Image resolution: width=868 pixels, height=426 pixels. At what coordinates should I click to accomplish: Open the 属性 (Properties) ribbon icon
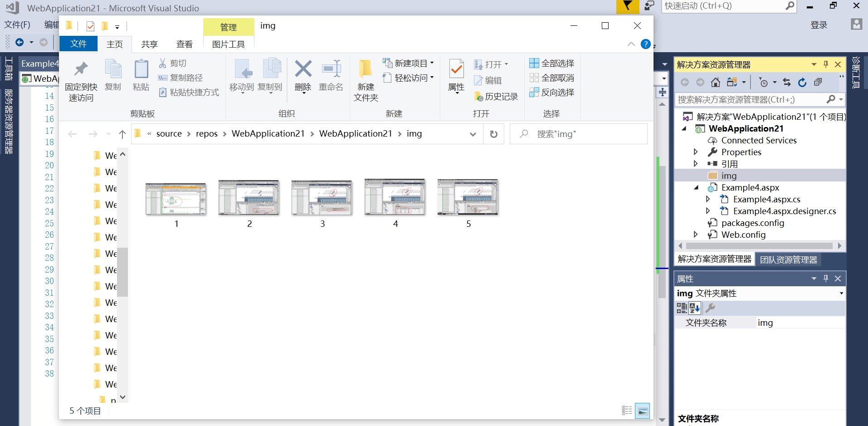[456, 76]
